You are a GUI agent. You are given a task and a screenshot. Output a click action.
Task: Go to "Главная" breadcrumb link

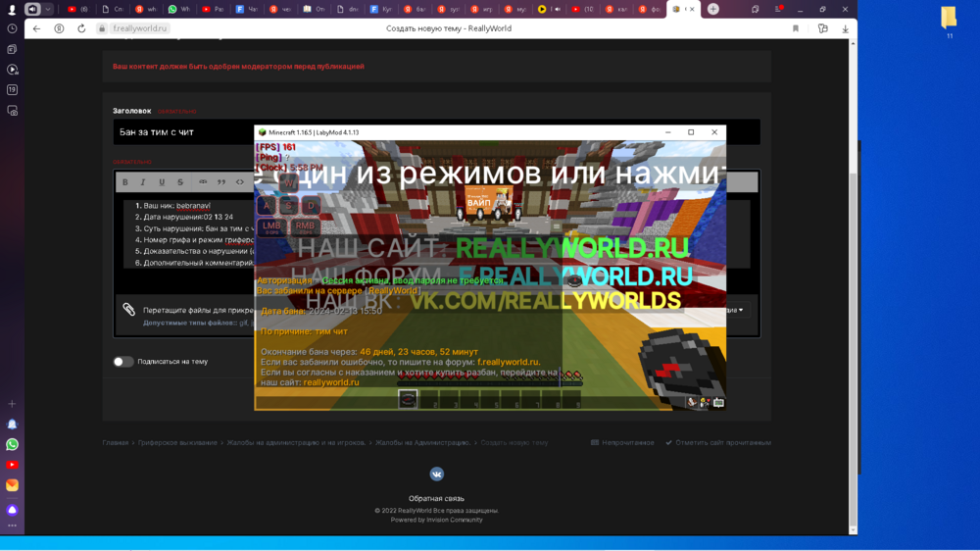point(115,443)
